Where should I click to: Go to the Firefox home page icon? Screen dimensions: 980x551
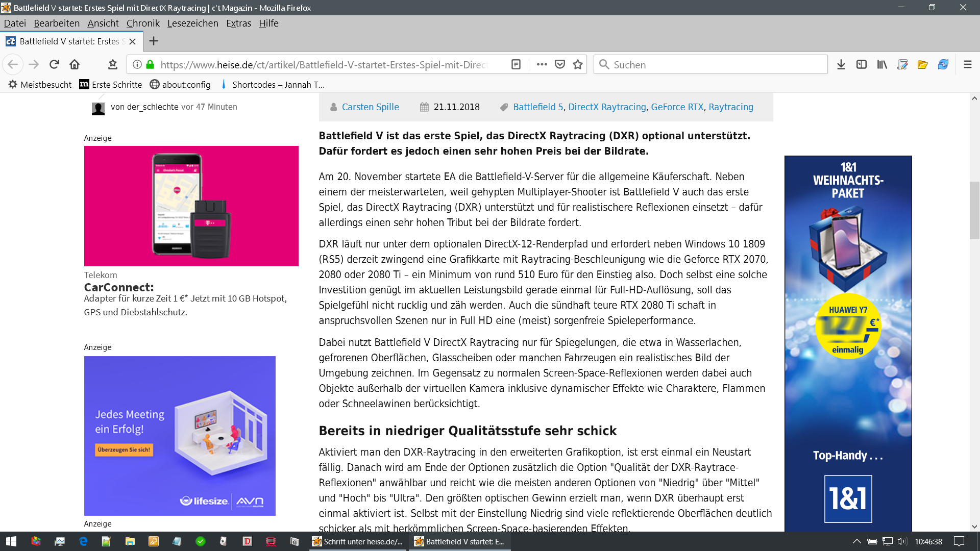tap(75, 64)
